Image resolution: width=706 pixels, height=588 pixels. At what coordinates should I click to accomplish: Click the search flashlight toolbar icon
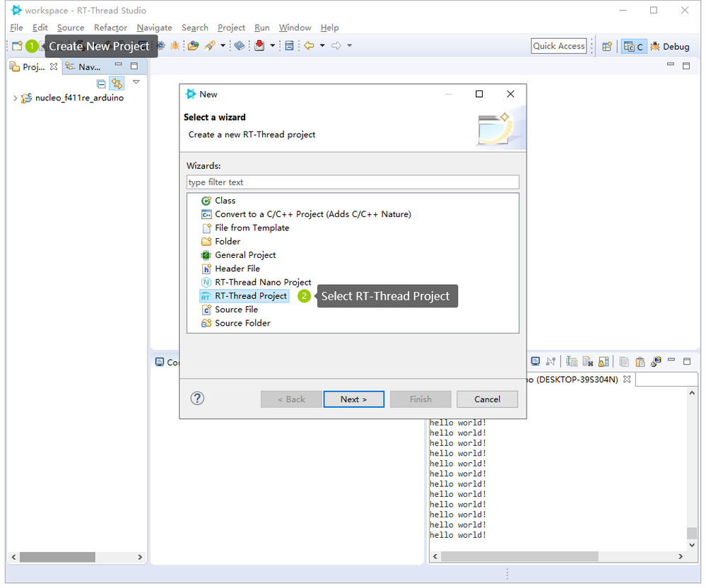pyautogui.click(x=210, y=46)
